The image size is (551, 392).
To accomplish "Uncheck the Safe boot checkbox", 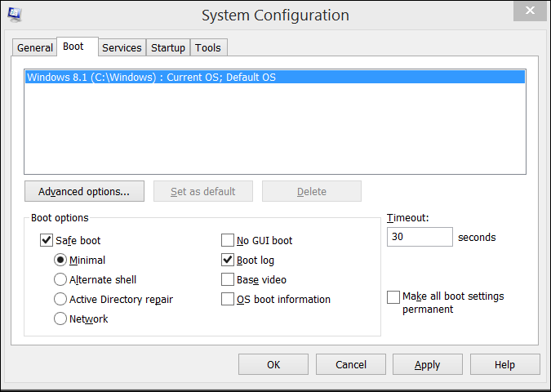I will [x=47, y=240].
